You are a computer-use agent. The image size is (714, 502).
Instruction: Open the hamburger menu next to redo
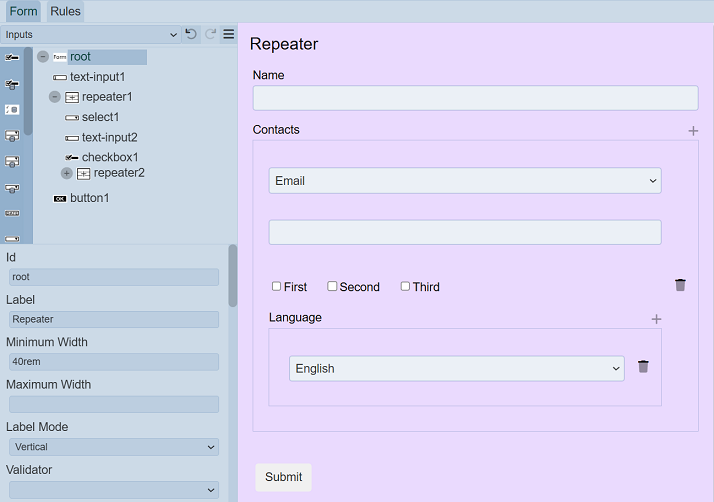pos(228,34)
